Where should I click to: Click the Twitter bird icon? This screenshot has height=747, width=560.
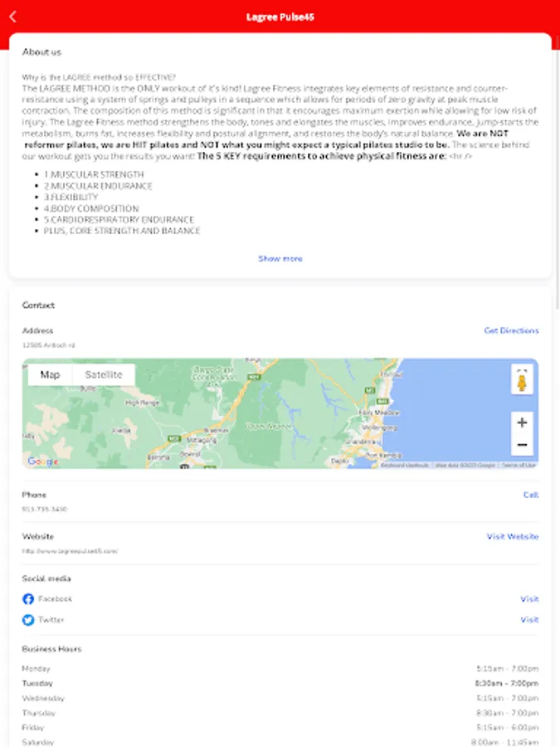click(28, 620)
